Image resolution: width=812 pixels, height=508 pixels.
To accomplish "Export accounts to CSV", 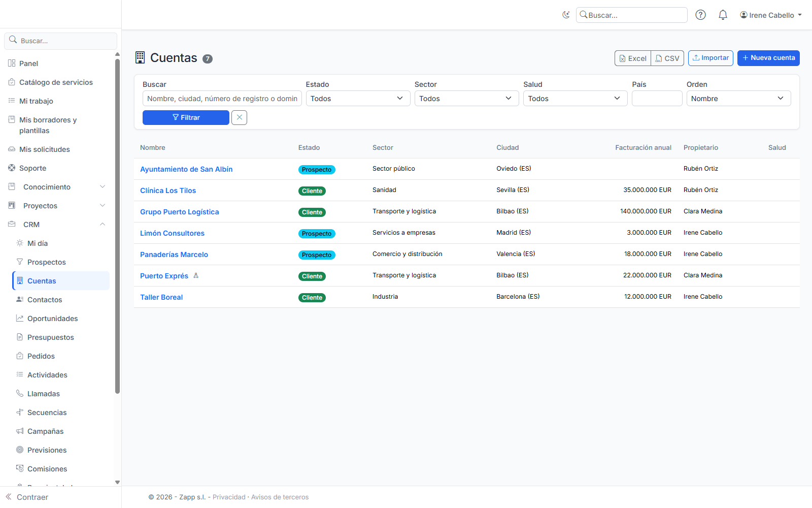I will tap(667, 58).
